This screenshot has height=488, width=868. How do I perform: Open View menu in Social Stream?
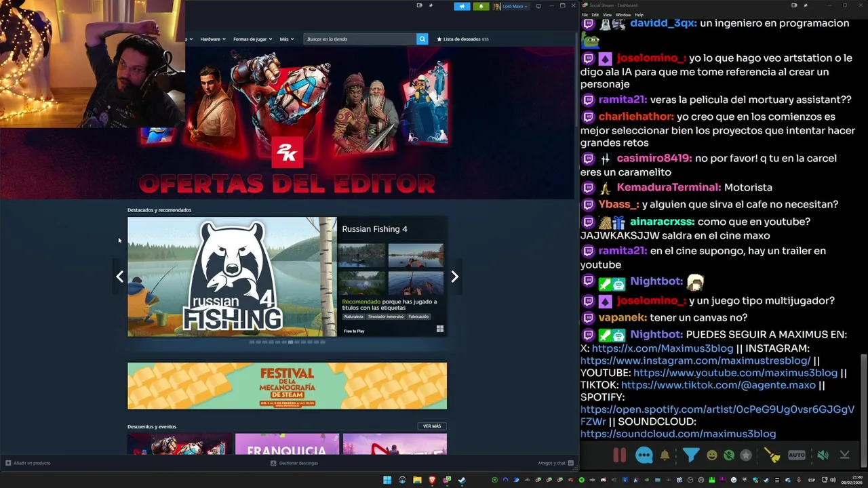coord(607,14)
